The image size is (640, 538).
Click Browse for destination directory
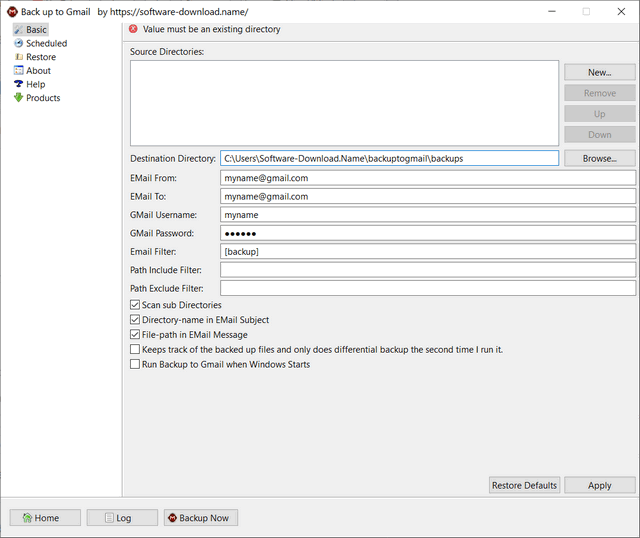(x=599, y=158)
